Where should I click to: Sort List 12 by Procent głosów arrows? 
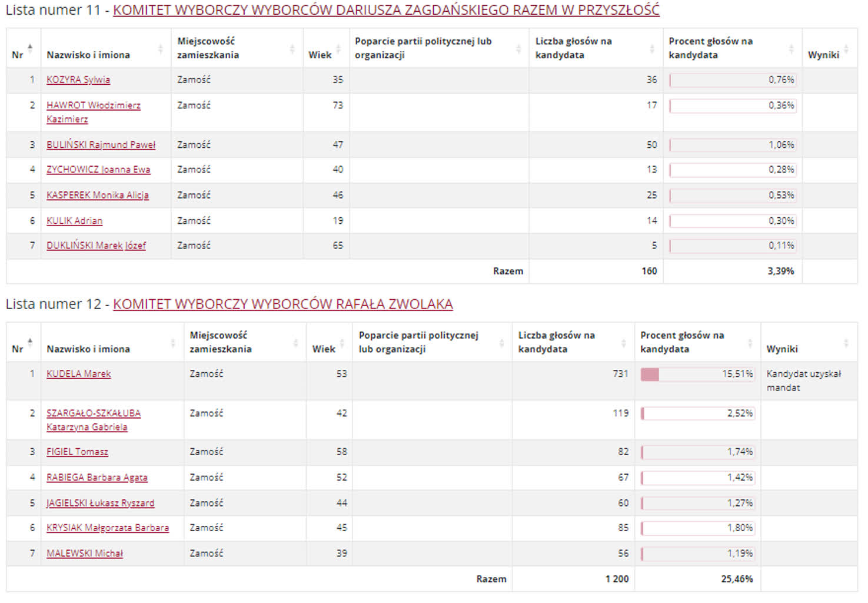750,343
